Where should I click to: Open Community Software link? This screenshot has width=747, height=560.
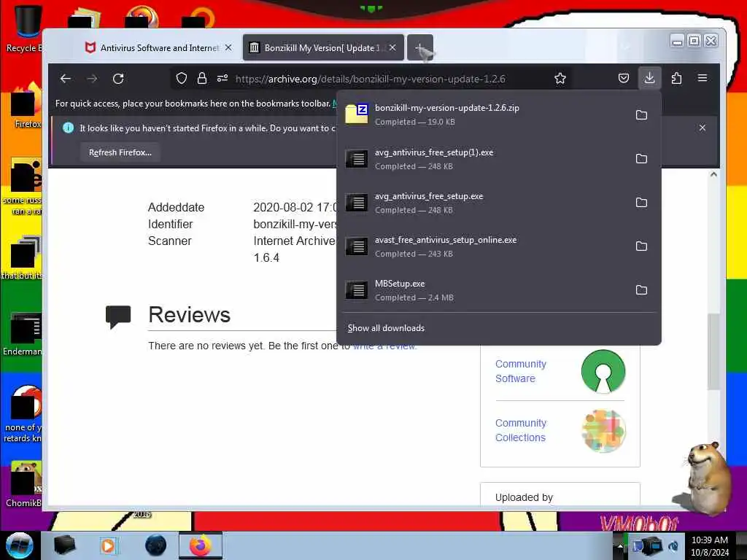[x=520, y=371]
